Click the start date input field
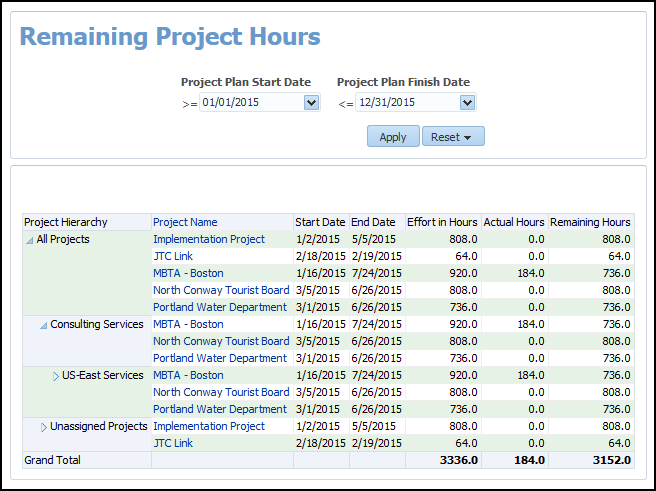Viewport: 656px width, 491px height. 251,102
